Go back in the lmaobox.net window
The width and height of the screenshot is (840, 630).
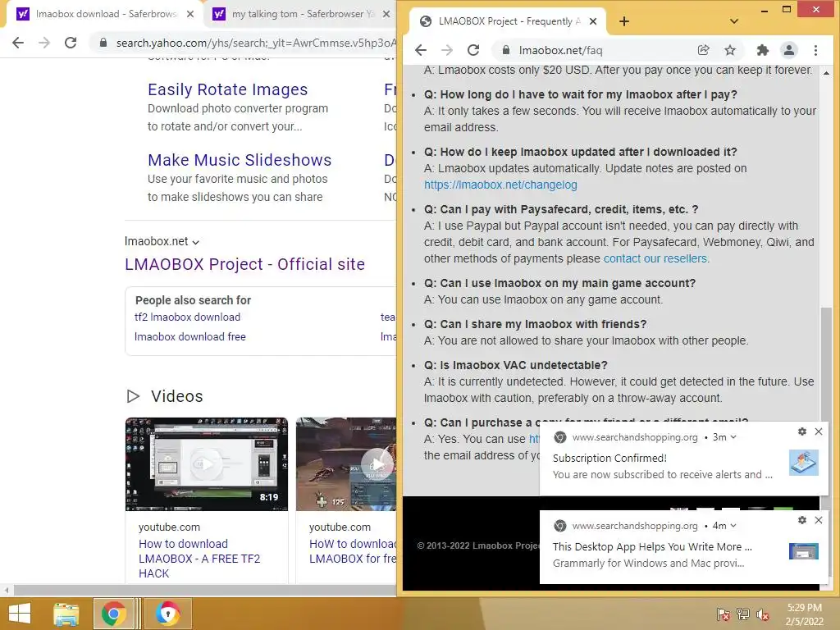click(421, 50)
